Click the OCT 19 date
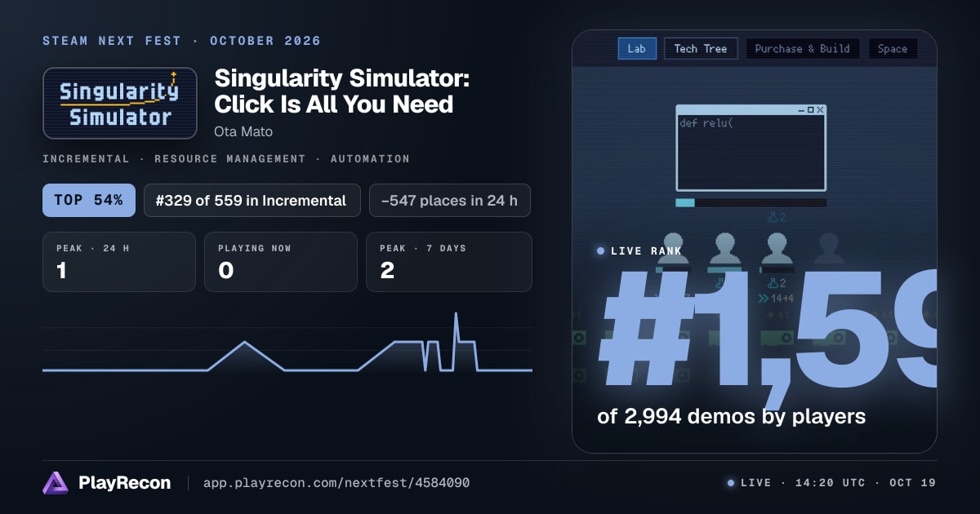The width and height of the screenshot is (980, 514). click(x=913, y=483)
